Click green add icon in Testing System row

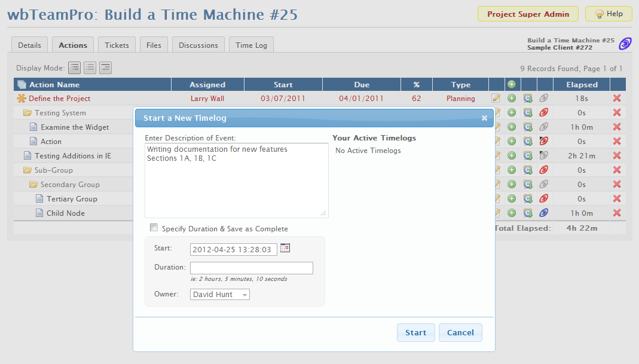[512, 113]
